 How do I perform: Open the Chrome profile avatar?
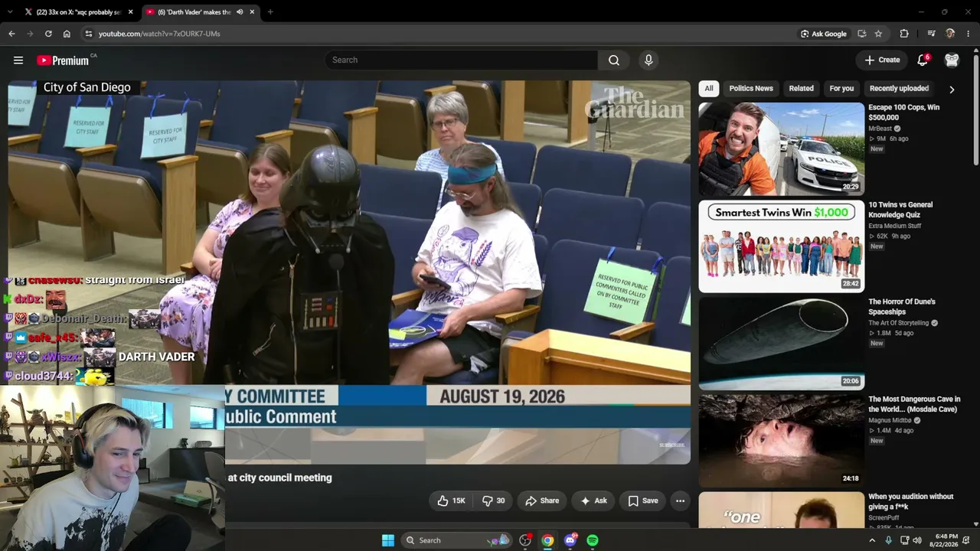950,34
